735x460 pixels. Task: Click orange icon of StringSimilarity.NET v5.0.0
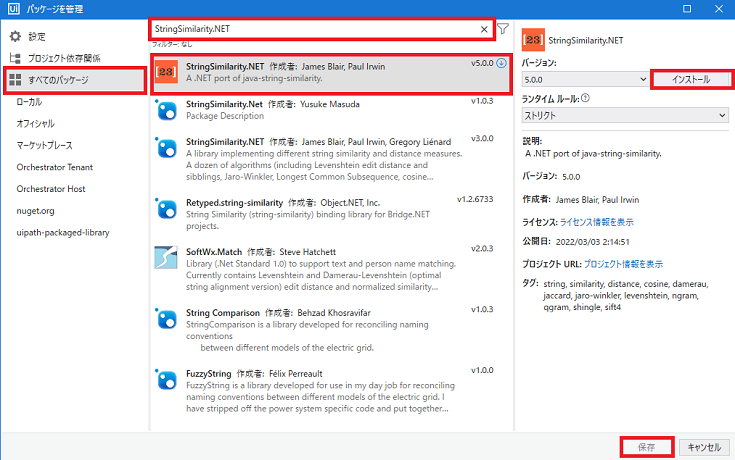pos(166,72)
